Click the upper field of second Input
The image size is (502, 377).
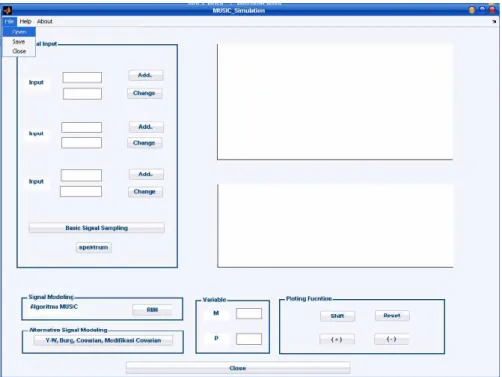pos(81,127)
